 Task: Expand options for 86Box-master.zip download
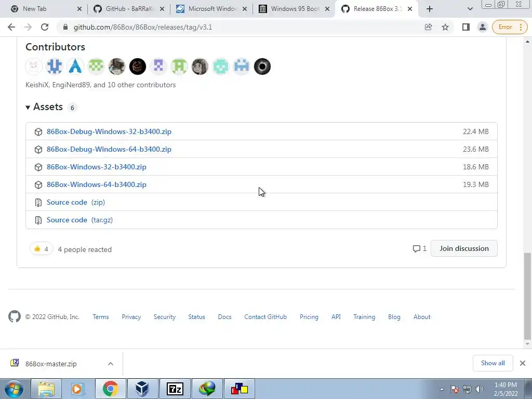[x=111, y=364]
